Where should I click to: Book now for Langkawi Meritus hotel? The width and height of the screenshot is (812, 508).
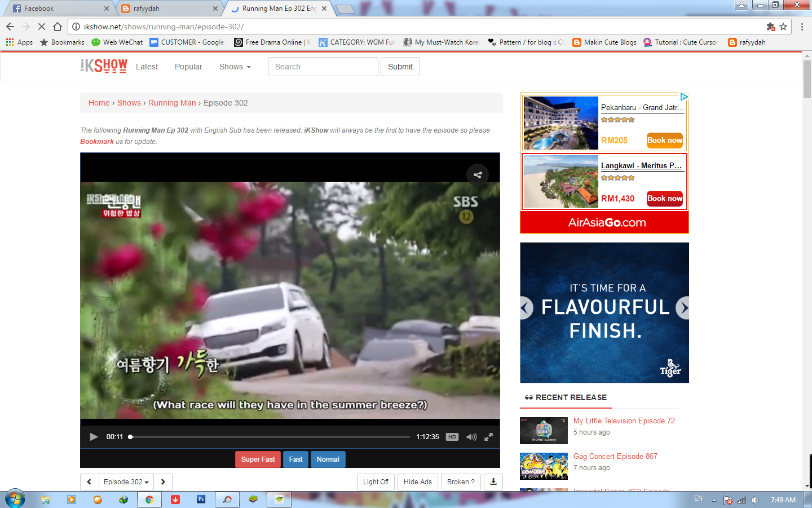[x=665, y=199]
